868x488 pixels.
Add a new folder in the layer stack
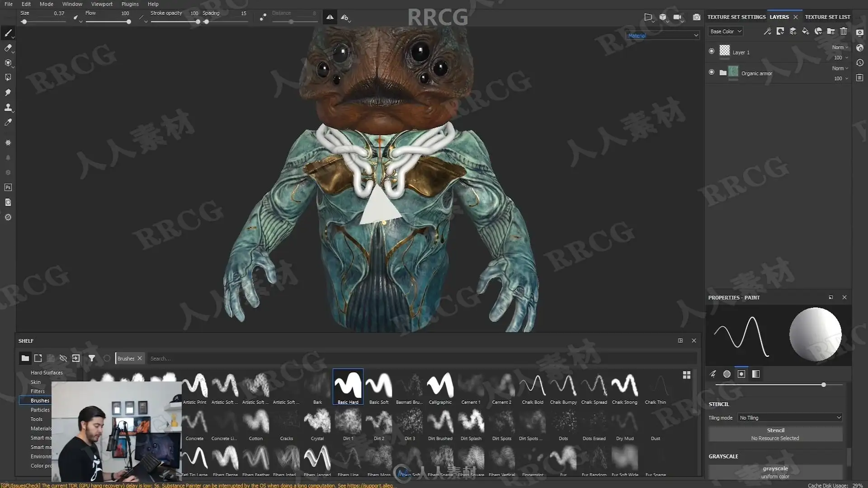(x=831, y=31)
